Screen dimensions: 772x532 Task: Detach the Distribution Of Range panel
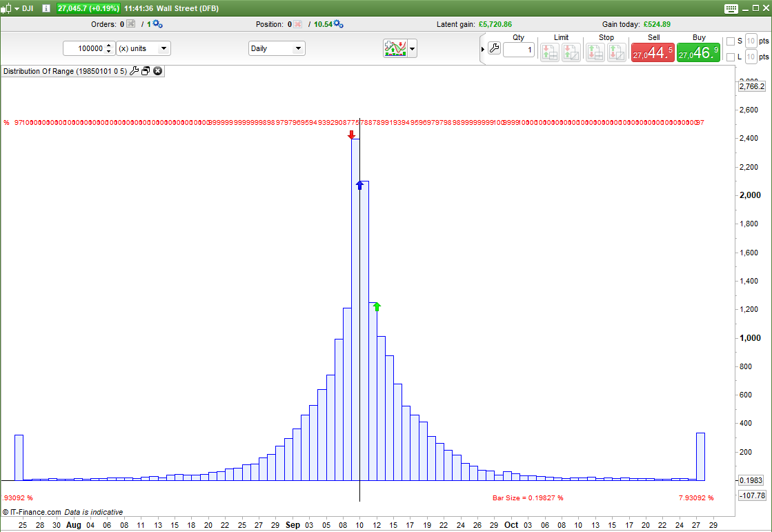(146, 71)
